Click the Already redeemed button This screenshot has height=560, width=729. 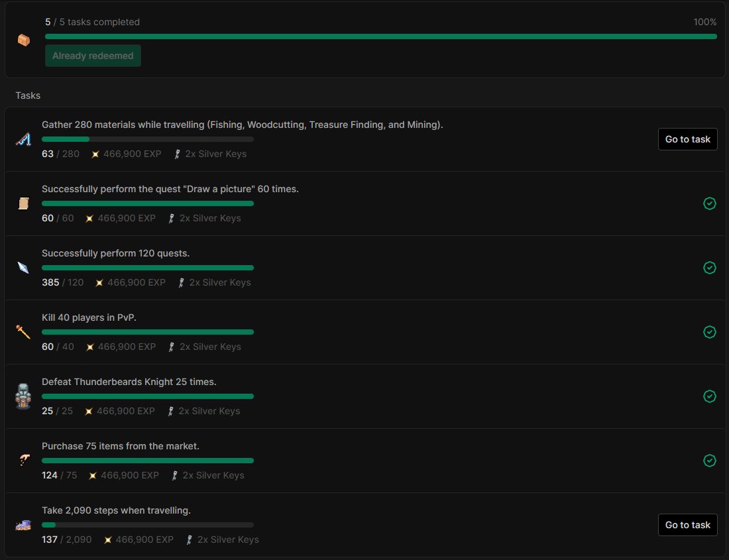pyautogui.click(x=93, y=56)
